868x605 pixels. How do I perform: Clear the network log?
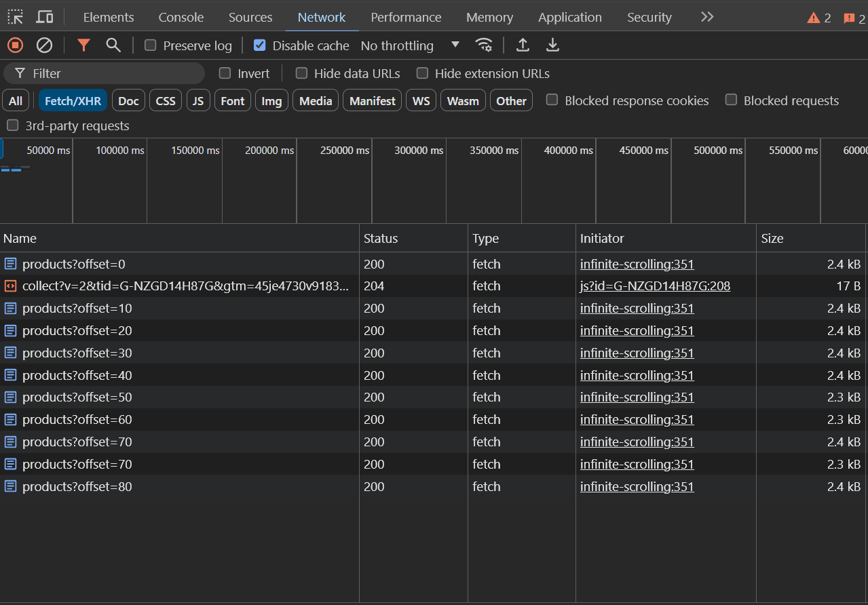44,45
